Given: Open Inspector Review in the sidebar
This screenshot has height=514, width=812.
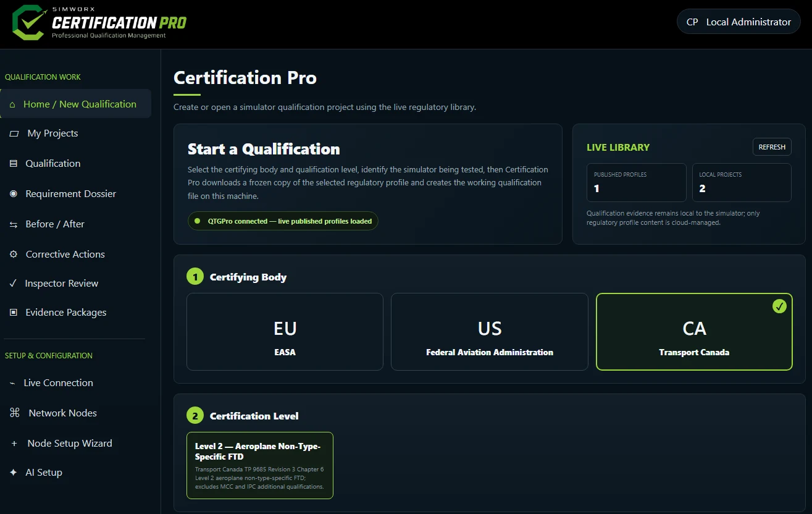Looking at the screenshot, I should pyautogui.click(x=75, y=284).
